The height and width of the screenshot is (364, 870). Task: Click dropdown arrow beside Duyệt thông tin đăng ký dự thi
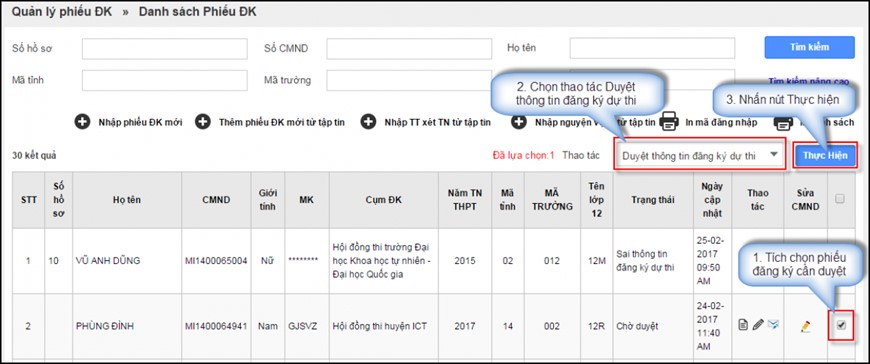point(773,155)
